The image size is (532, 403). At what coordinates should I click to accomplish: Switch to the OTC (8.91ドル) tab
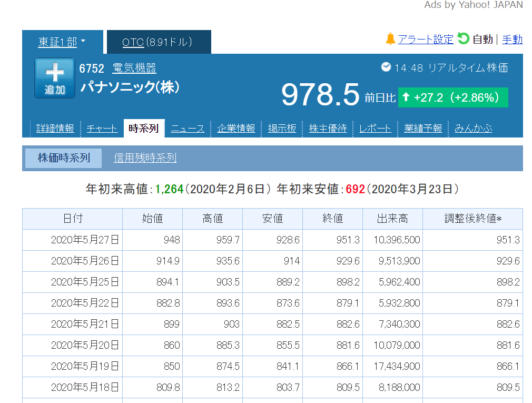[x=159, y=42]
